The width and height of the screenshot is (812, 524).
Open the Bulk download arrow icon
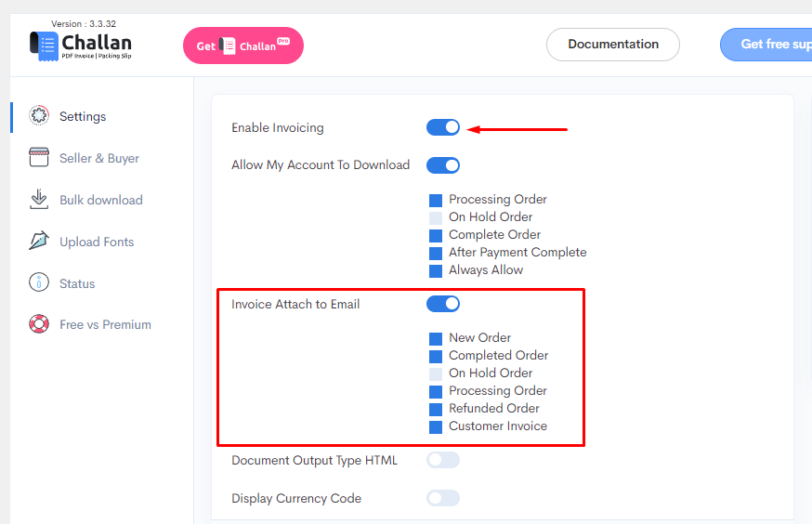pos(39,200)
